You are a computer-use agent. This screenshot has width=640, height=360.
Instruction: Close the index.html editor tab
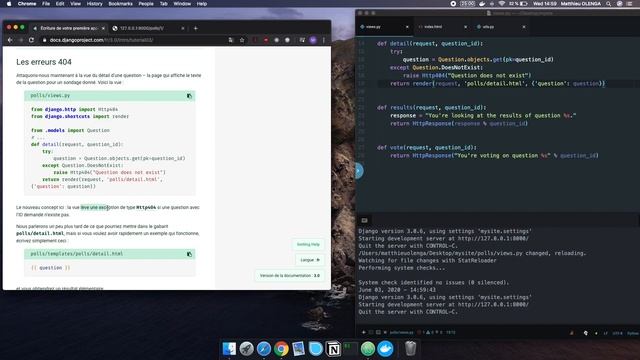tap(465, 27)
